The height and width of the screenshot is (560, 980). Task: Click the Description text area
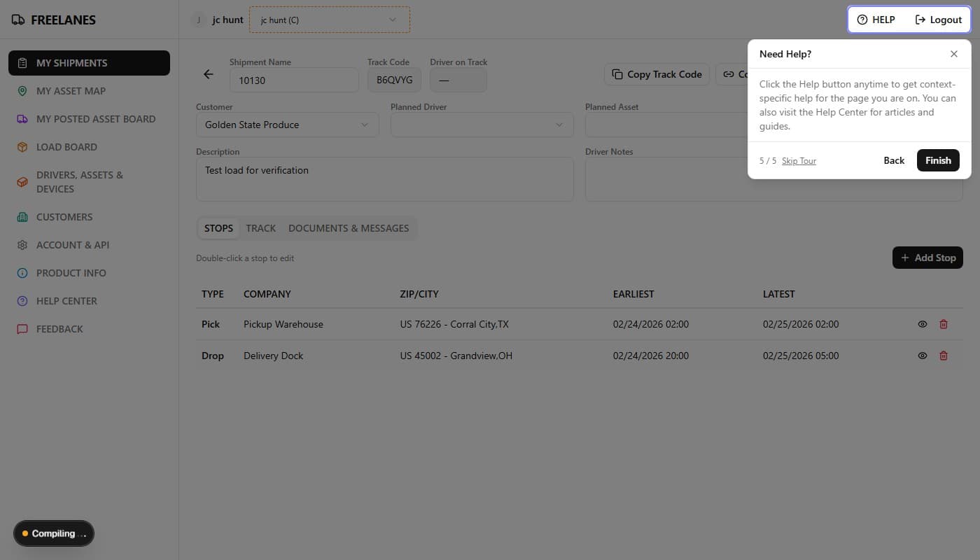(x=385, y=179)
